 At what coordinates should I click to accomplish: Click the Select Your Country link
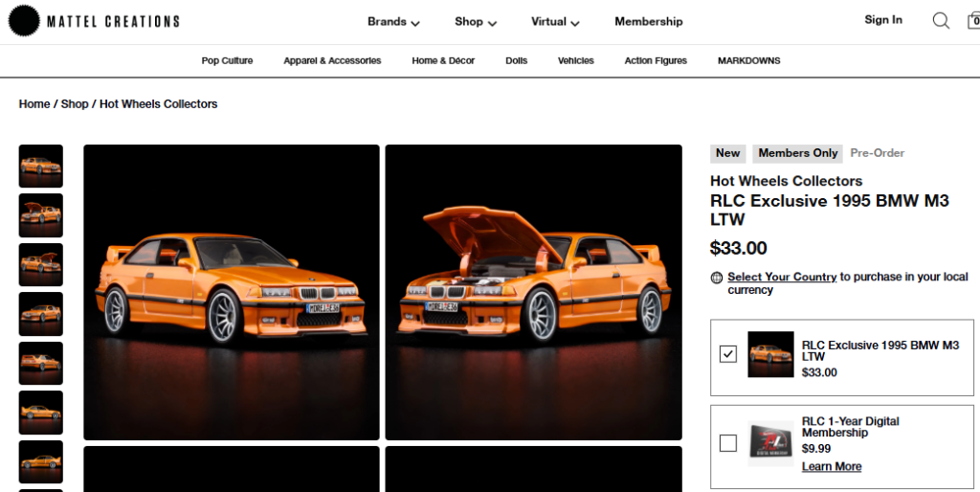pyautogui.click(x=782, y=277)
